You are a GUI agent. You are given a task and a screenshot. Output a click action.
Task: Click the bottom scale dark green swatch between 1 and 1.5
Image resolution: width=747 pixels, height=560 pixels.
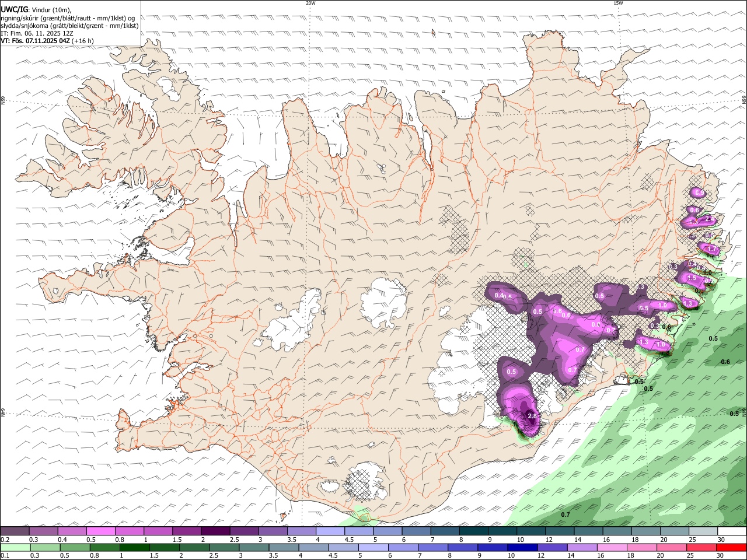click(135, 547)
